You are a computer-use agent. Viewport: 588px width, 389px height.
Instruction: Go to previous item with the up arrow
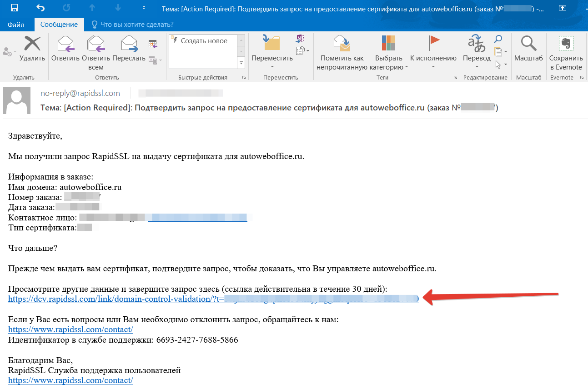click(92, 8)
